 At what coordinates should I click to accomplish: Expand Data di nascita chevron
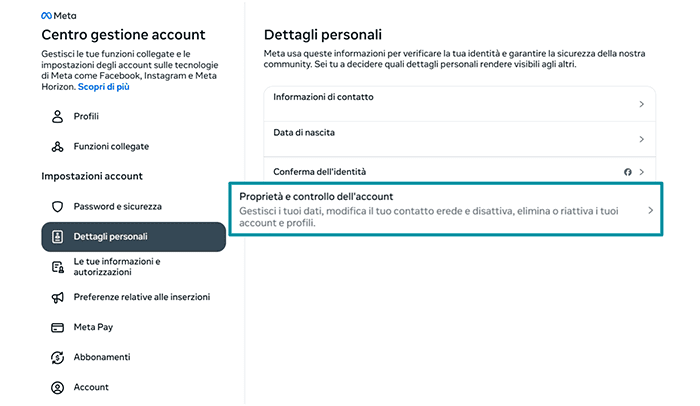point(641,139)
